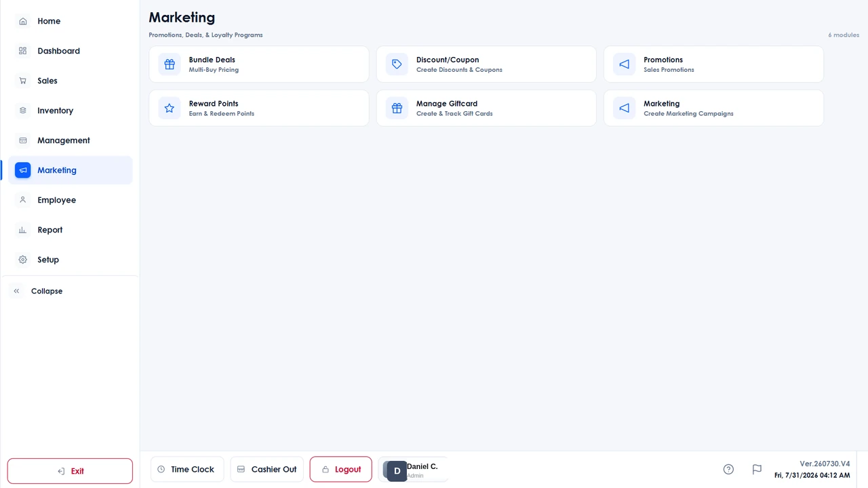Click the Collapse label

(47, 291)
